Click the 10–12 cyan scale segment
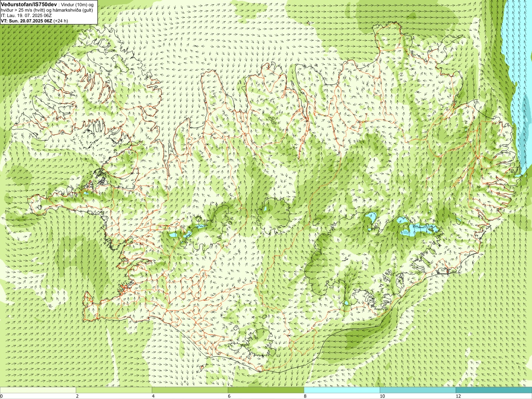 (418, 390)
